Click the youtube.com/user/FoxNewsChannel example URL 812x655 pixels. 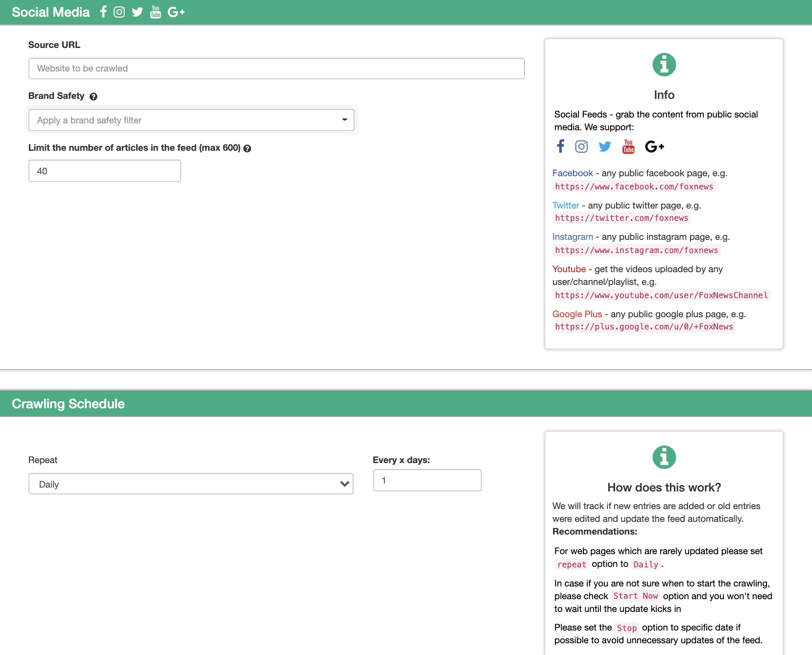pyautogui.click(x=662, y=296)
